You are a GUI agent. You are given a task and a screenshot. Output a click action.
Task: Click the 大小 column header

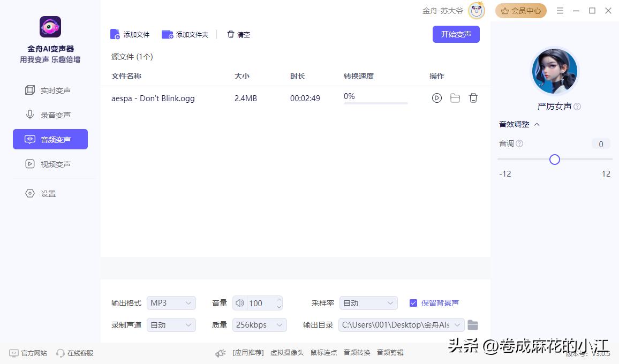pyautogui.click(x=242, y=76)
